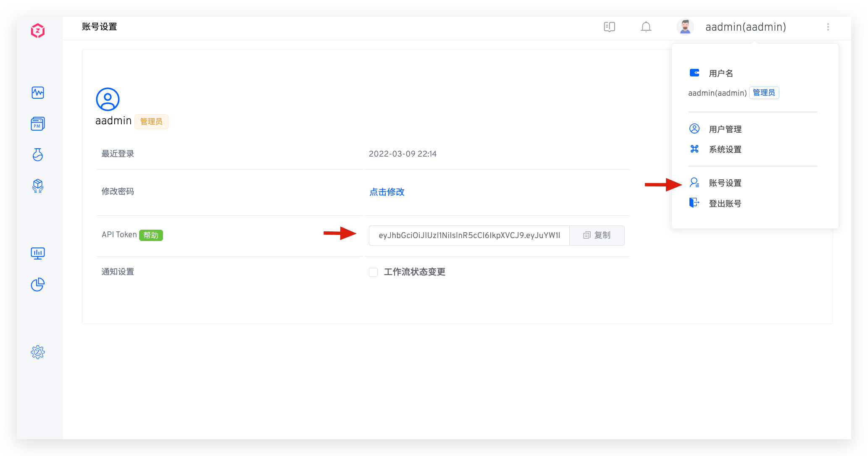
Task: Select 系统设置 in the user menu
Action: coord(725,149)
